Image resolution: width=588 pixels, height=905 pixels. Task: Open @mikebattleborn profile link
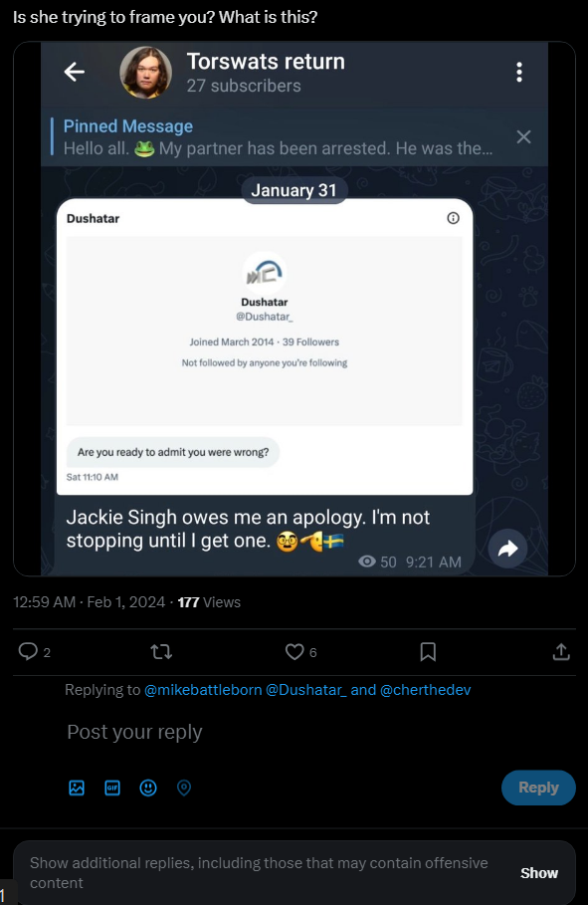coord(203,690)
